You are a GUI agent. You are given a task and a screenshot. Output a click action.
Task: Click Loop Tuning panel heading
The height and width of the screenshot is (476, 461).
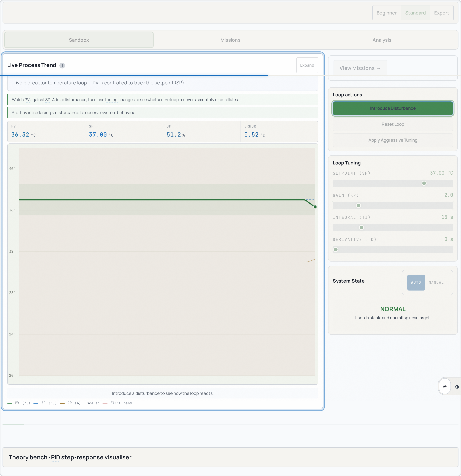point(347,163)
